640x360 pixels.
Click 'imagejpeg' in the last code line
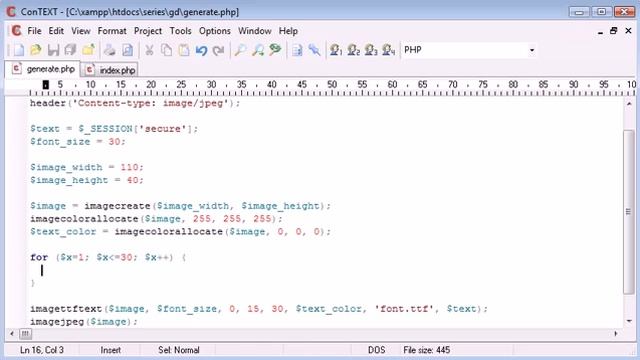tap(57, 322)
